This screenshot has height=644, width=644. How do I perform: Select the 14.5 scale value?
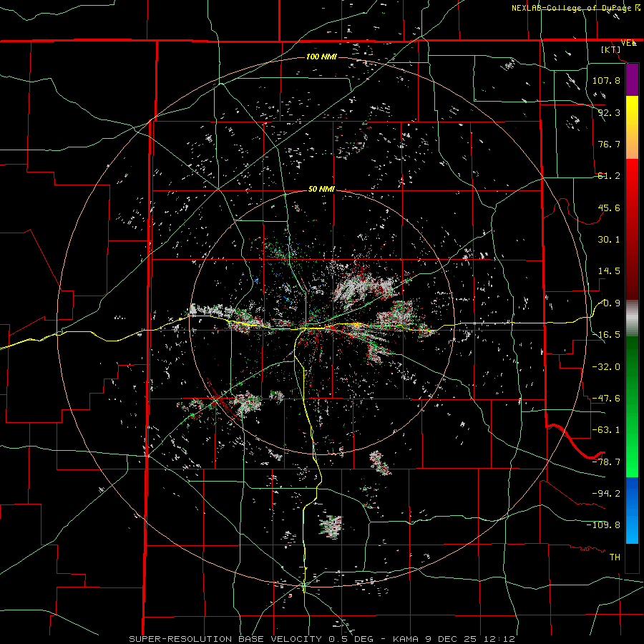[x=609, y=271]
